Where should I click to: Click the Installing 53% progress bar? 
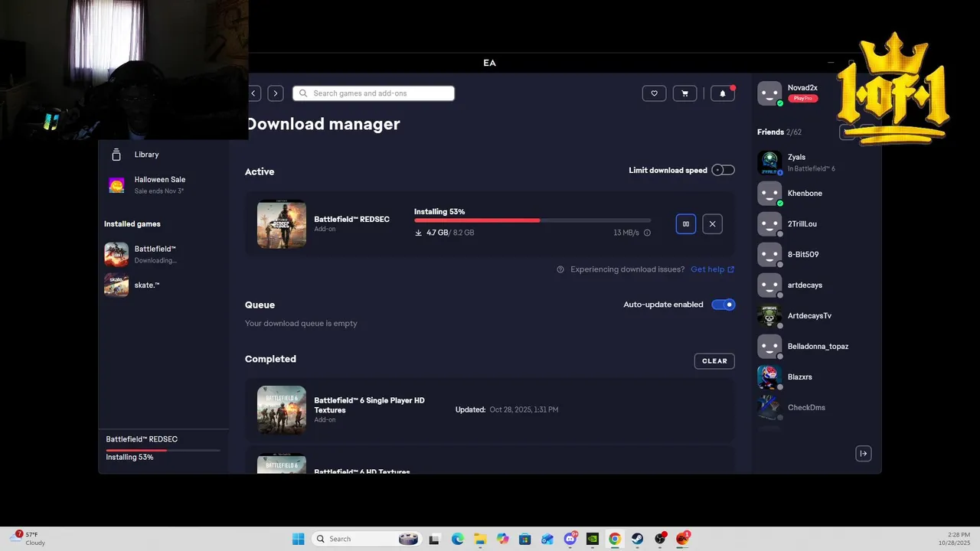[x=532, y=220]
